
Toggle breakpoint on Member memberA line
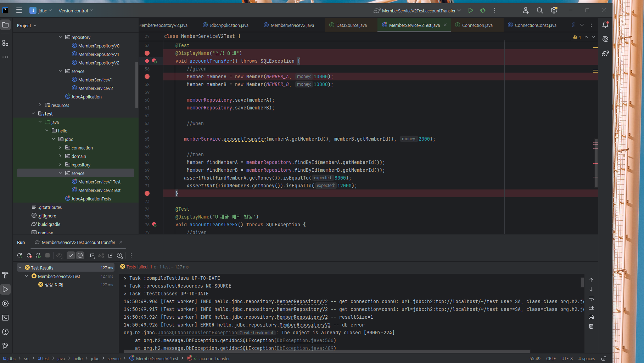click(x=147, y=76)
